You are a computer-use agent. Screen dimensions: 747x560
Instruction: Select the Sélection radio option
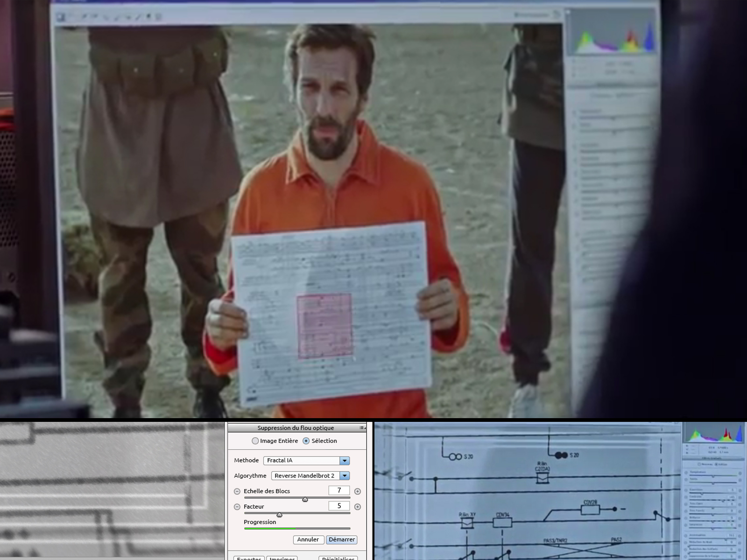(306, 441)
